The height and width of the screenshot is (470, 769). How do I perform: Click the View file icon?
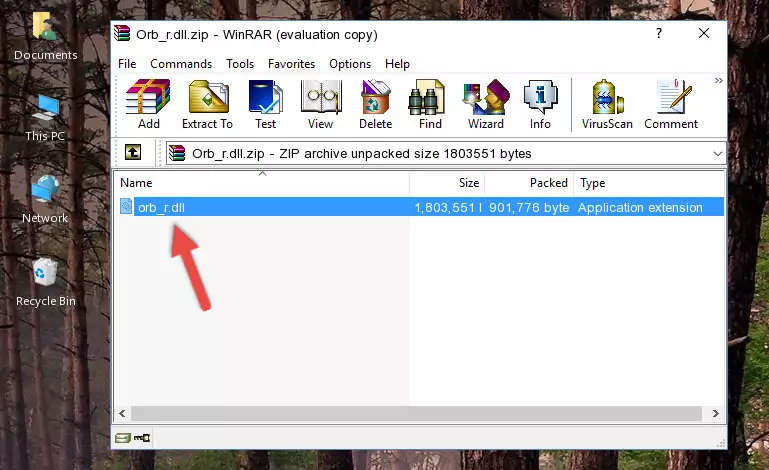[x=321, y=104]
